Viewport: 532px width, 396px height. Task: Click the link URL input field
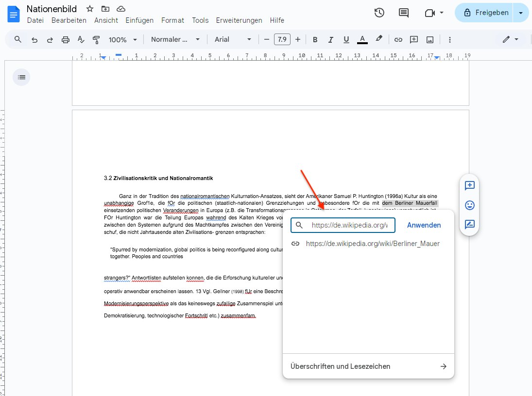pos(343,225)
